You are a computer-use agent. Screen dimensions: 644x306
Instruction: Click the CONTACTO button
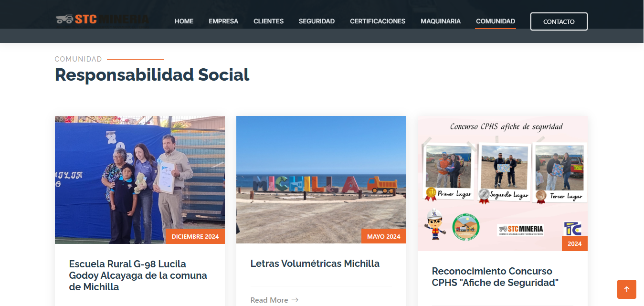(559, 21)
